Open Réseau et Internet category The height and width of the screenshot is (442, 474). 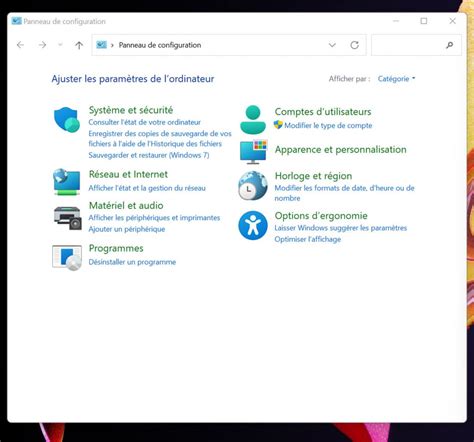click(128, 174)
